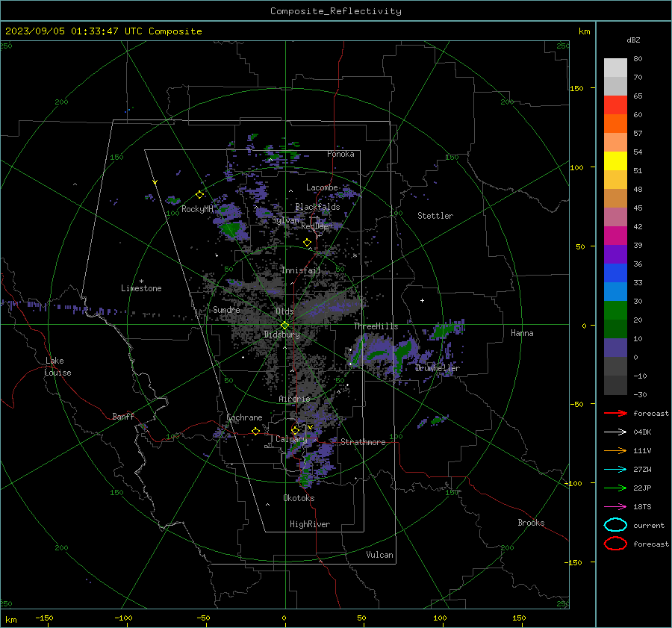Click the Sylvan city label
This screenshot has height=628, width=672.
(285, 220)
